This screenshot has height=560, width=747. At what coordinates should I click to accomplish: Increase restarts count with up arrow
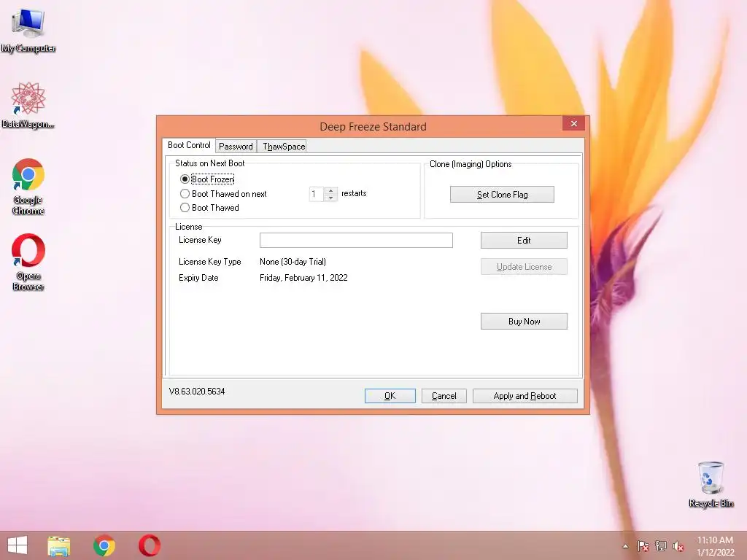[330, 190]
